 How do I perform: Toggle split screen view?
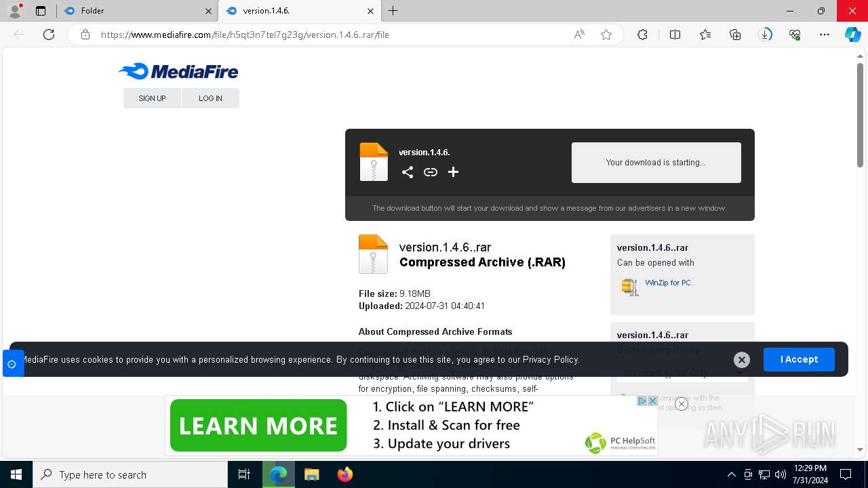pos(675,35)
